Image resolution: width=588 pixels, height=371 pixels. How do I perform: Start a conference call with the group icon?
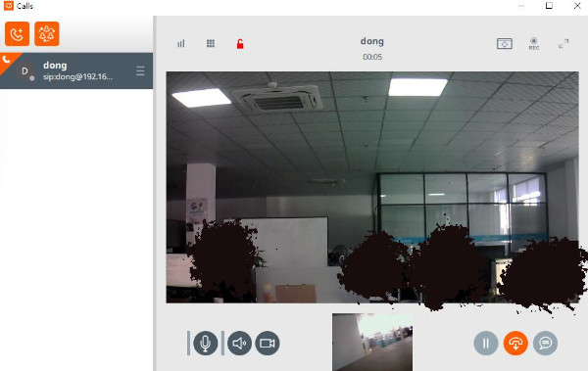pyautogui.click(x=47, y=33)
